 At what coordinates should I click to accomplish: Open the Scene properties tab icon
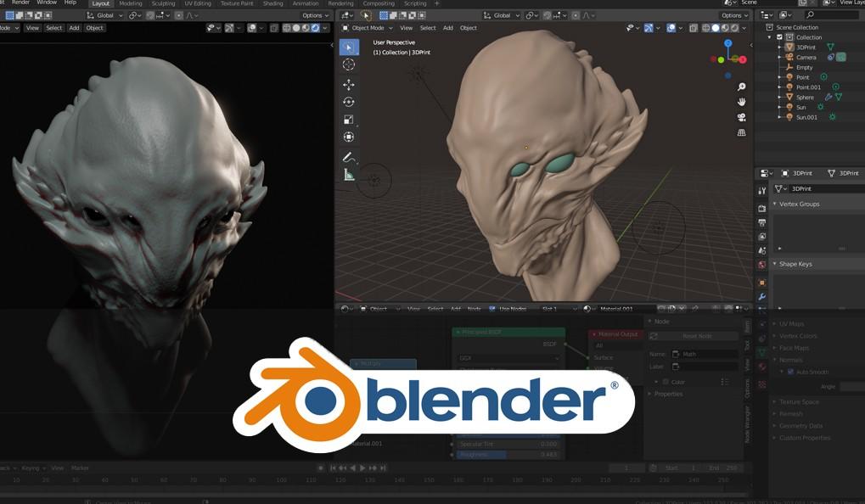[761, 250]
